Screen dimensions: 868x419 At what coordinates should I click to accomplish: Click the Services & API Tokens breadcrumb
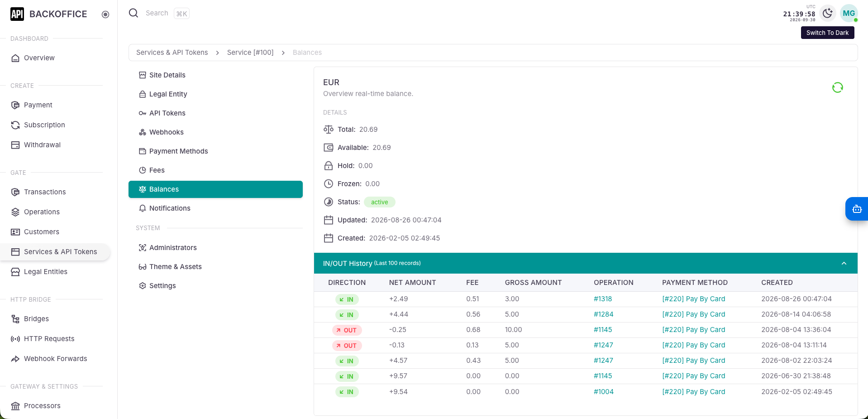pos(172,53)
